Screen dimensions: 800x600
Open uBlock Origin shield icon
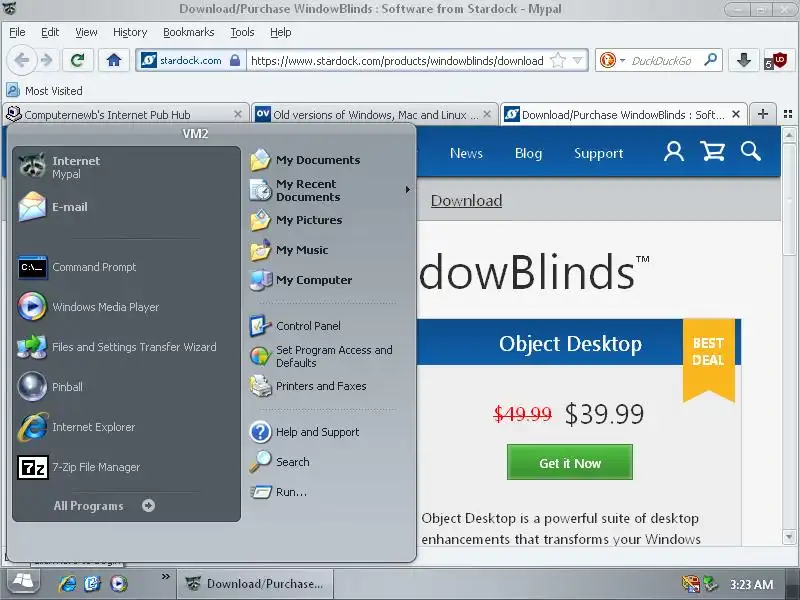tap(776, 61)
